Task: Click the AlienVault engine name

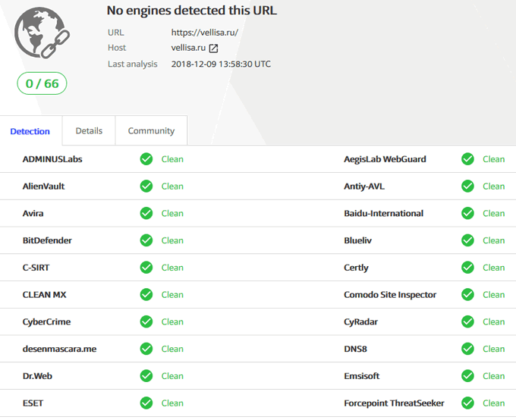Action: 43,186
